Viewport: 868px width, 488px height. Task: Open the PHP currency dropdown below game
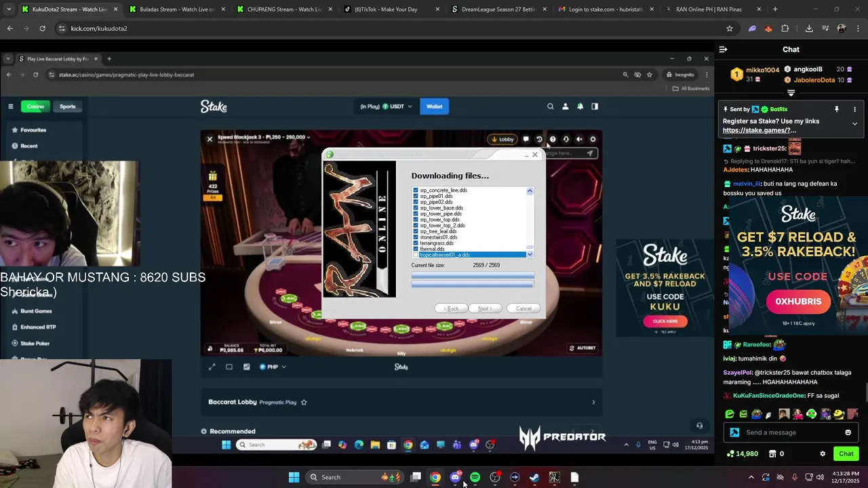[x=273, y=367]
